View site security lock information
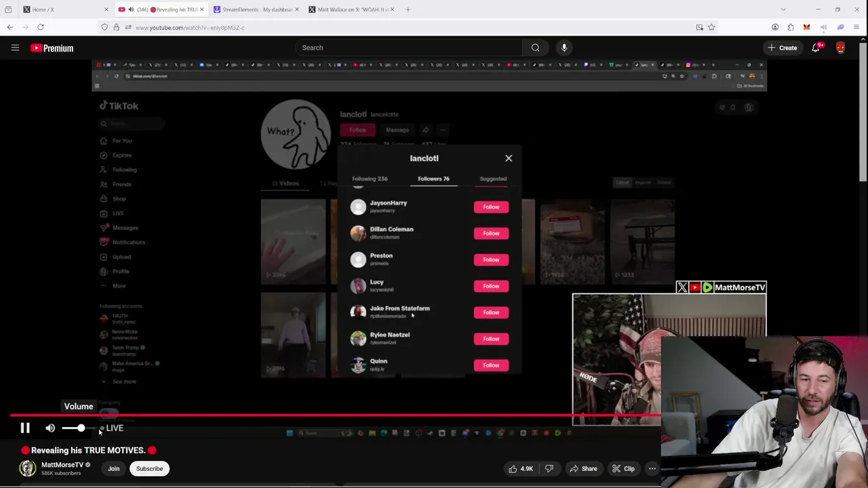Image resolution: width=868 pixels, height=488 pixels. click(116, 27)
